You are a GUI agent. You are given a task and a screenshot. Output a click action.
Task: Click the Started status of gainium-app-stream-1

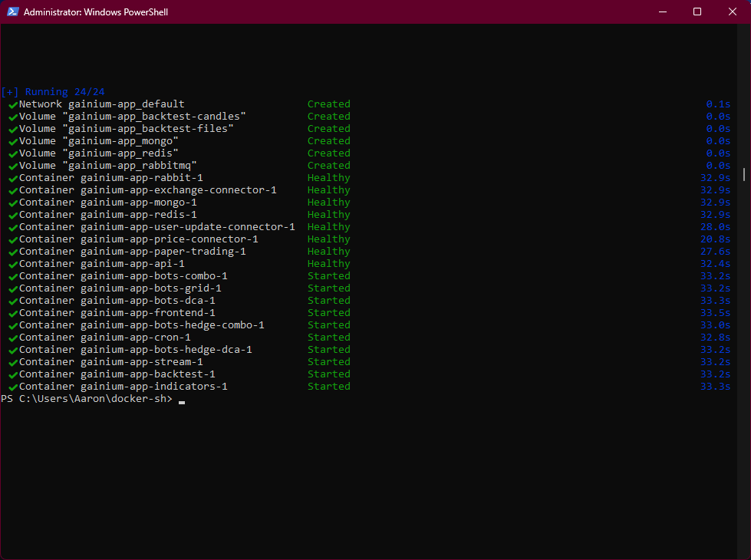pyautogui.click(x=328, y=362)
